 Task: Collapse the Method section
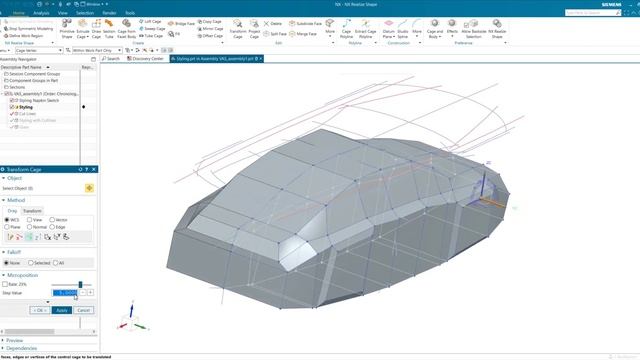click(4, 200)
